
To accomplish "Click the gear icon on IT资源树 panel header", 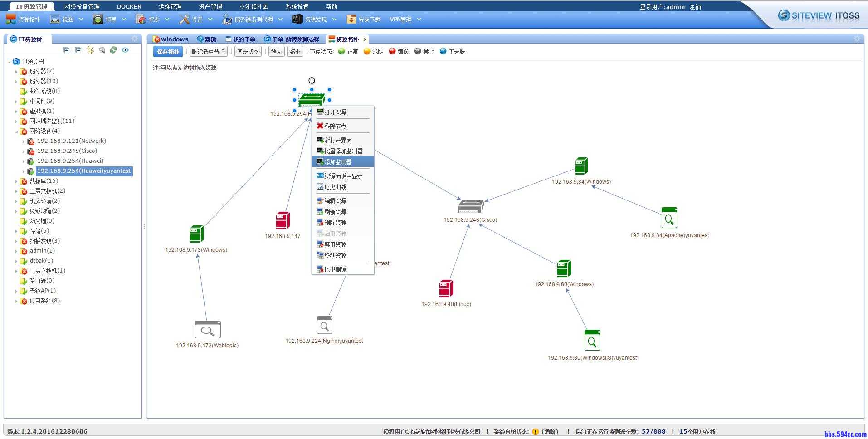I will tap(135, 39).
